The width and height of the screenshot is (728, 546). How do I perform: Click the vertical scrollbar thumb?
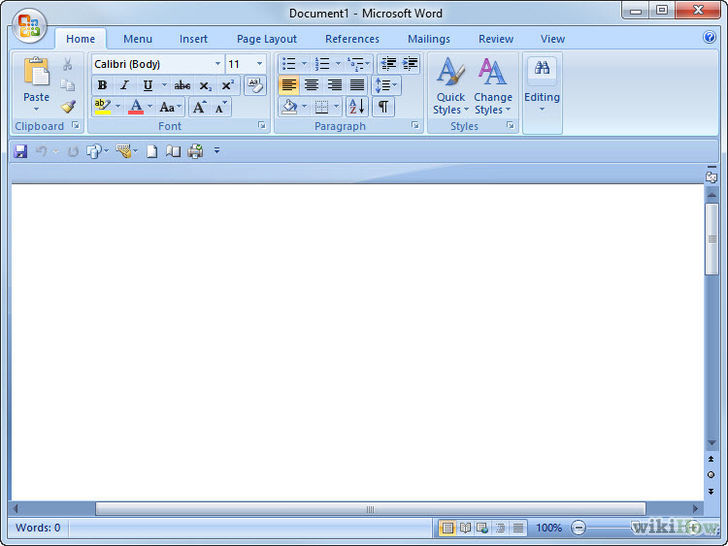coord(712,239)
